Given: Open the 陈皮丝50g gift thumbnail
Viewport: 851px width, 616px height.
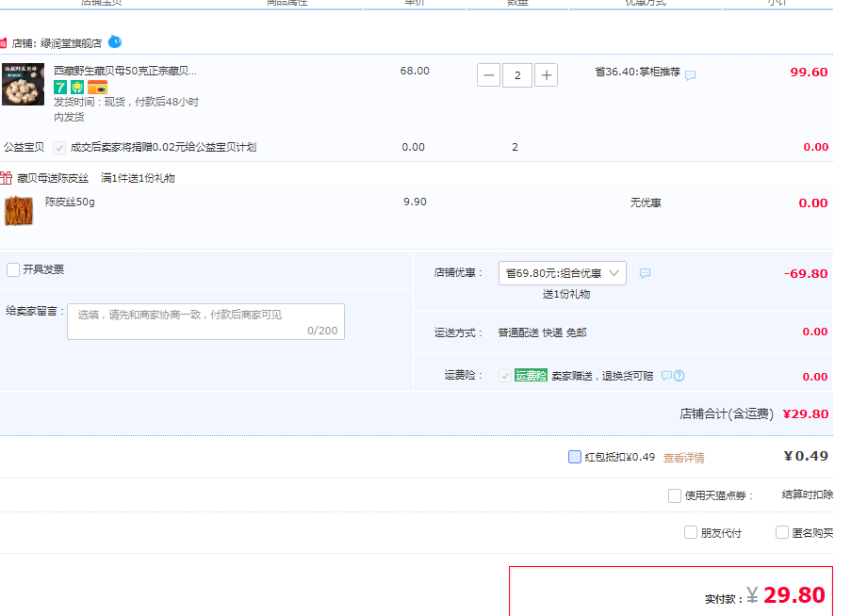Looking at the screenshot, I should pyautogui.click(x=19, y=211).
